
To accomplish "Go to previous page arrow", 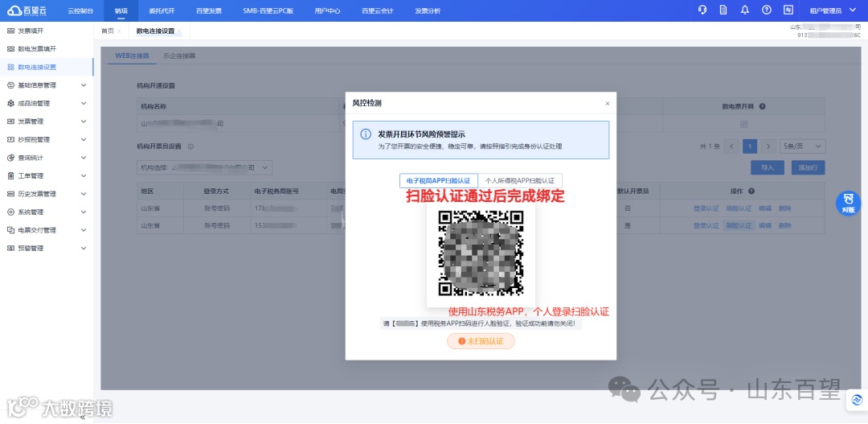I will pyautogui.click(x=732, y=146).
